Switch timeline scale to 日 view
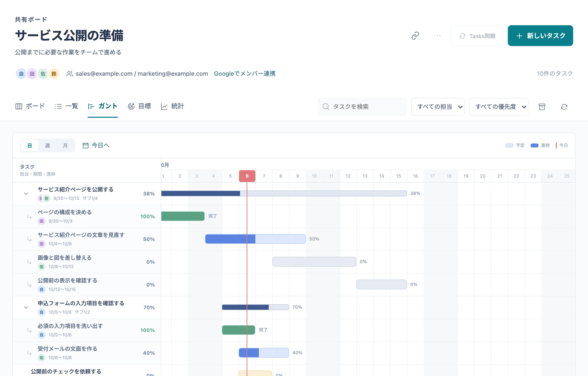 [x=30, y=145]
